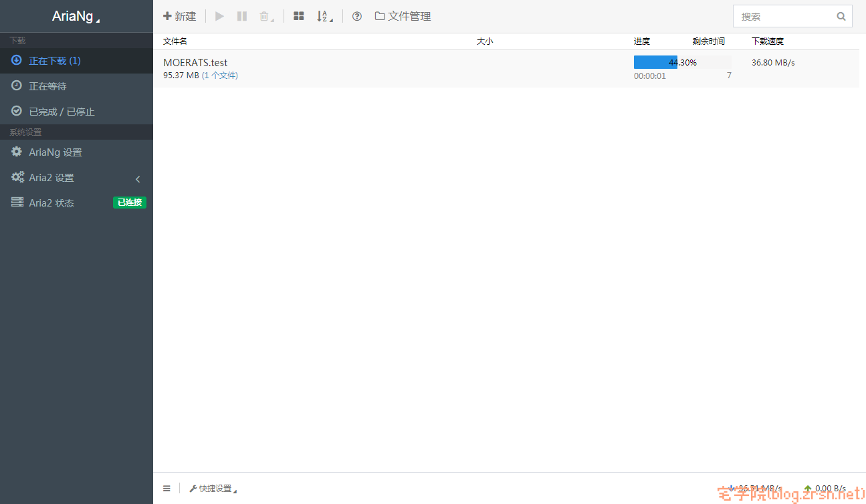The width and height of the screenshot is (866, 504).
Task: Open 文件管理 file manager link
Action: click(x=403, y=16)
